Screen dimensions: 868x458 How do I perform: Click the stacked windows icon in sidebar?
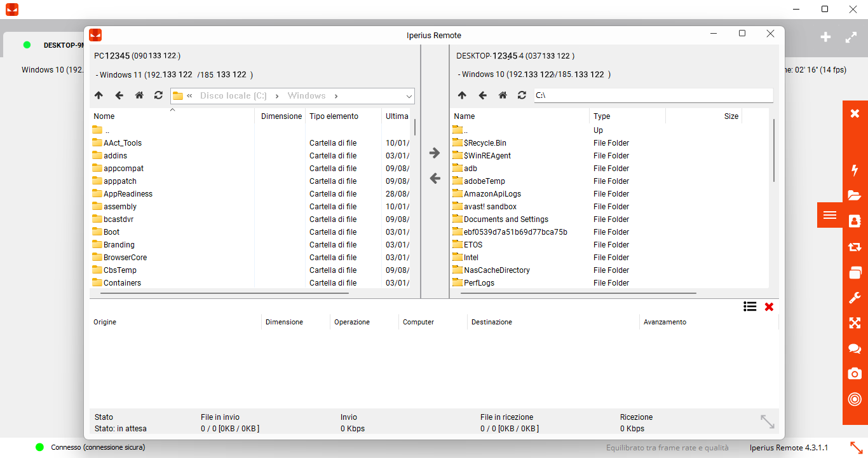click(855, 272)
